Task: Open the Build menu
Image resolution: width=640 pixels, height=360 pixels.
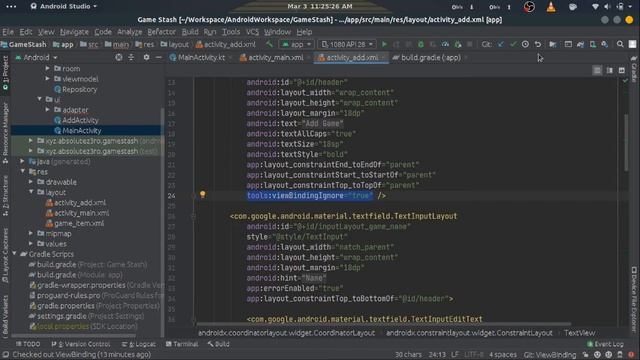Action: [190, 32]
